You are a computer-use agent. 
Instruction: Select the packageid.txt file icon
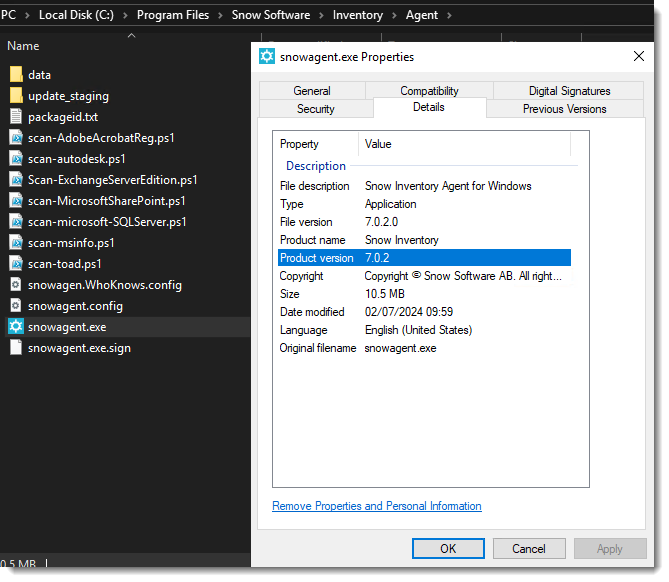[16, 117]
